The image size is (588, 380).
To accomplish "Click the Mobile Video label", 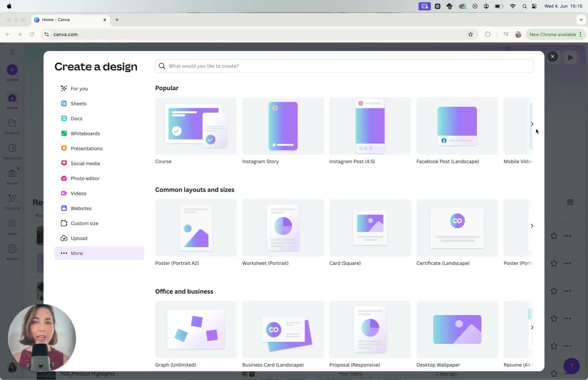I will (x=518, y=161).
